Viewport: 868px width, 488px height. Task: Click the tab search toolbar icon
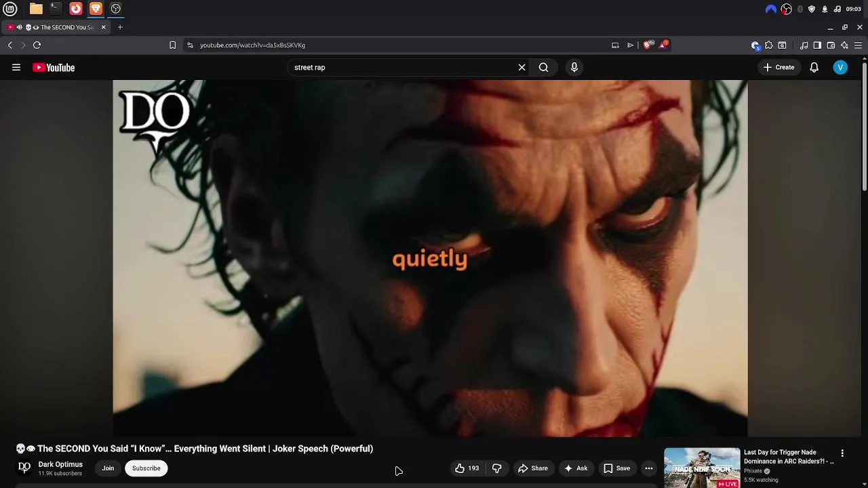click(x=782, y=45)
